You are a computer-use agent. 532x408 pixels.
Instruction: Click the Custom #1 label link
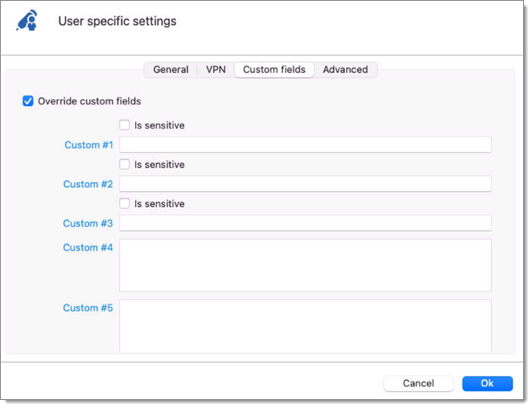tap(88, 145)
